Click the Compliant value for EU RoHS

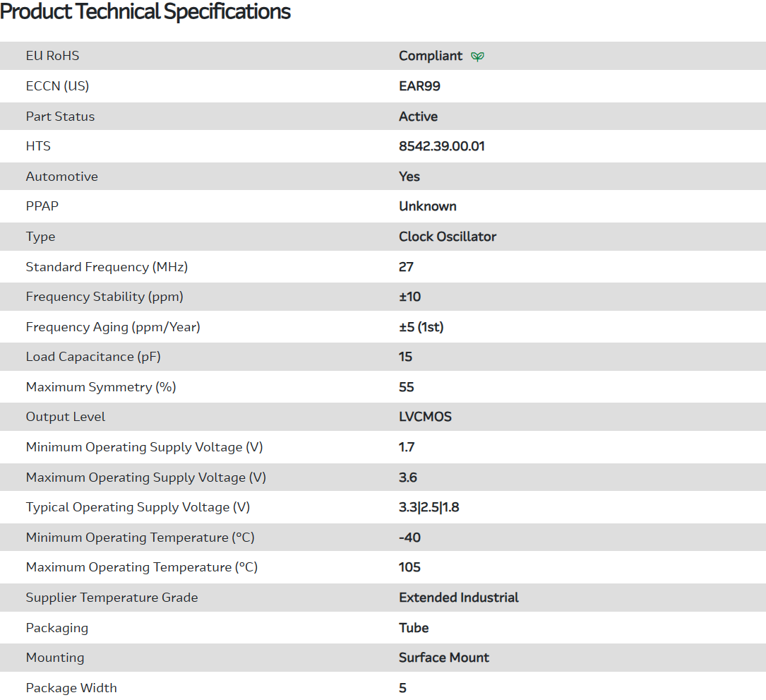[x=431, y=56]
